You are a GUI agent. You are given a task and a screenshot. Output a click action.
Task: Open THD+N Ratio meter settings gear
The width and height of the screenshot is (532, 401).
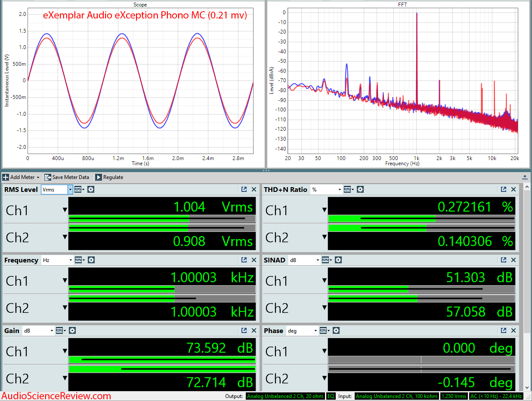click(x=360, y=189)
